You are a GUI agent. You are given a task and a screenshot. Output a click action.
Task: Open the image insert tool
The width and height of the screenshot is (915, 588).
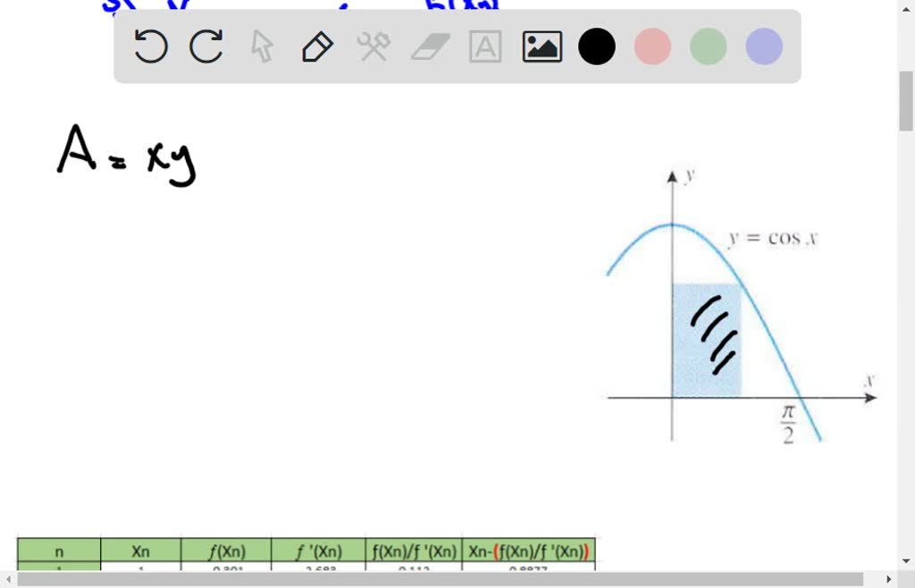[x=541, y=46]
